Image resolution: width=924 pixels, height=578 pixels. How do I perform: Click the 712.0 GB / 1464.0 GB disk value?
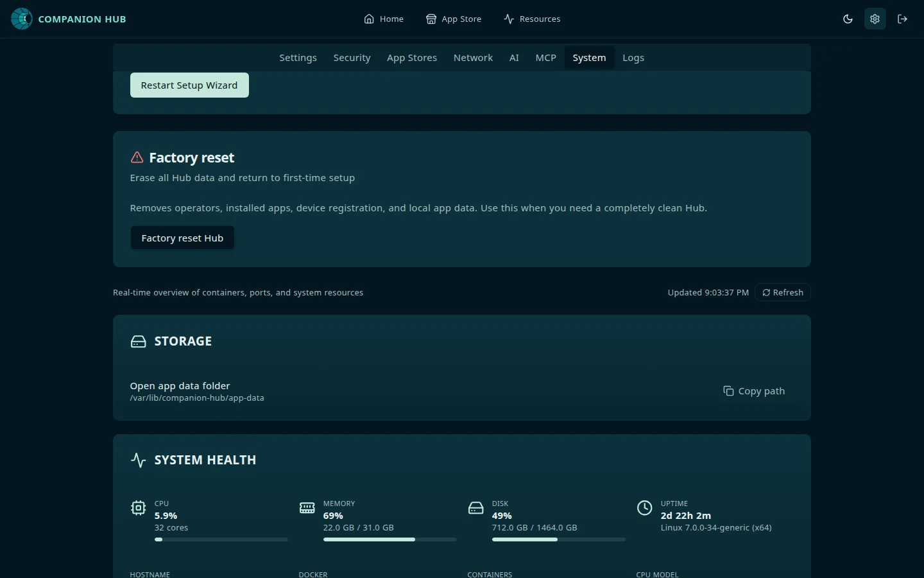(x=535, y=527)
